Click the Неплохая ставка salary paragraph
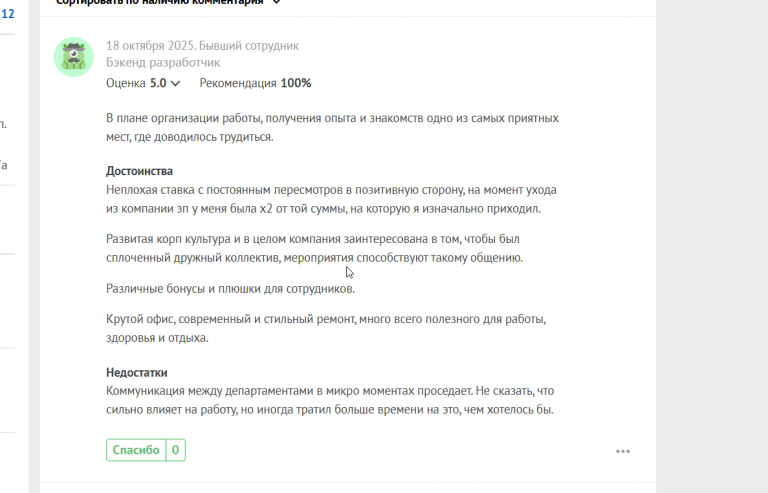 click(x=331, y=199)
